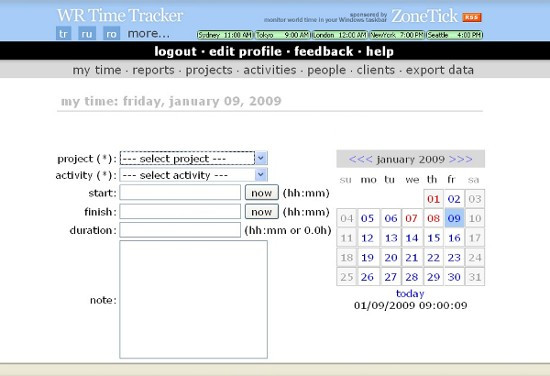Image resolution: width=550 pixels, height=376 pixels.
Task: Click the finish time input field
Action: click(180, 212)
